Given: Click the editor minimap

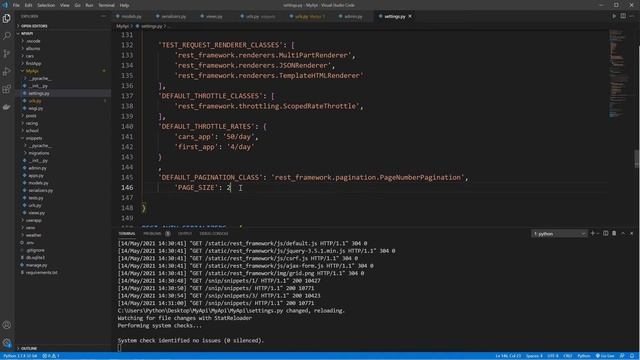Looking at the screenshot, I should pos(619,73).
